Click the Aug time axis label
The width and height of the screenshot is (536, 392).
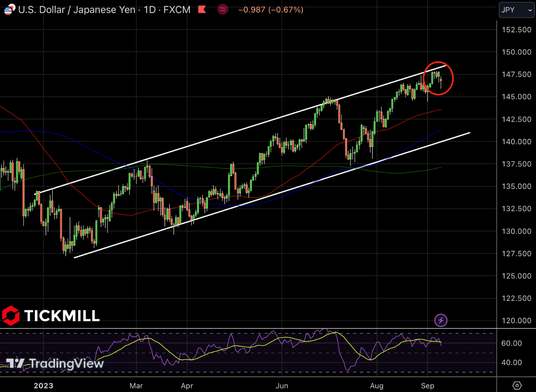click(377, 386)
